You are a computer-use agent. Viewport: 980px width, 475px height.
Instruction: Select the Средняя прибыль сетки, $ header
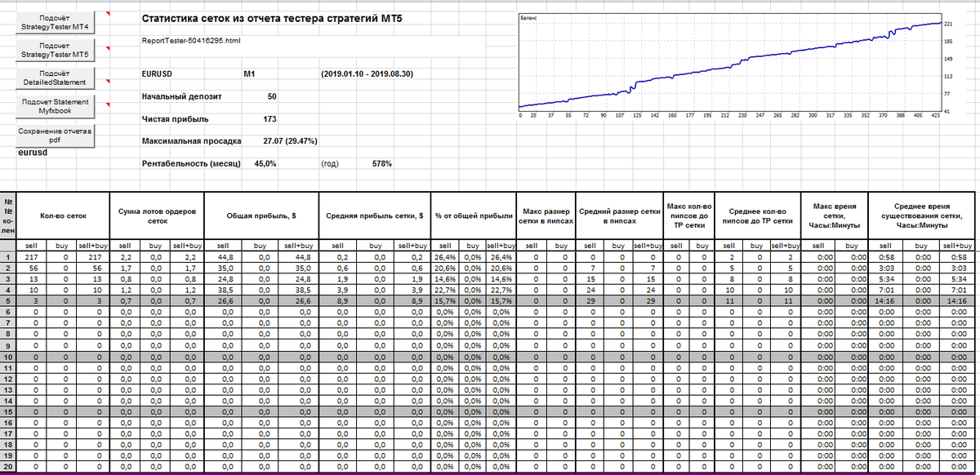(374, 215)
